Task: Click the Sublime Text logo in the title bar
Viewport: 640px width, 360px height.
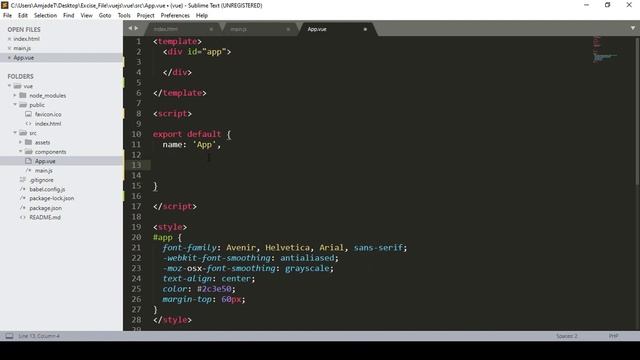Action: click(5, 5)
